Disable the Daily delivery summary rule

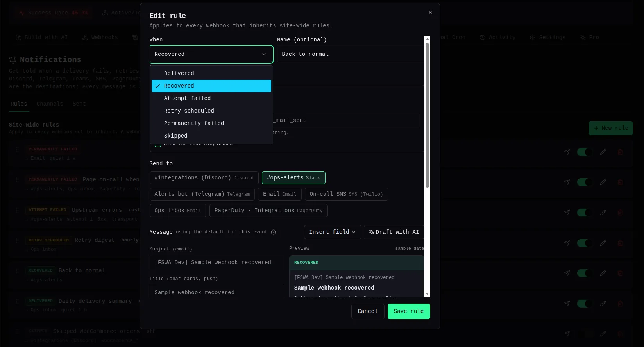(x=585, y=304)
